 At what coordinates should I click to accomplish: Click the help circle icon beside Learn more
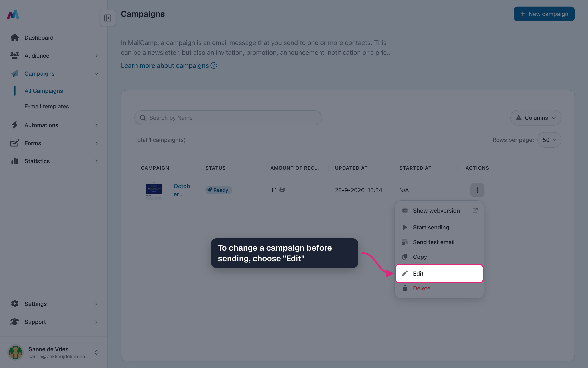[214, 65]
